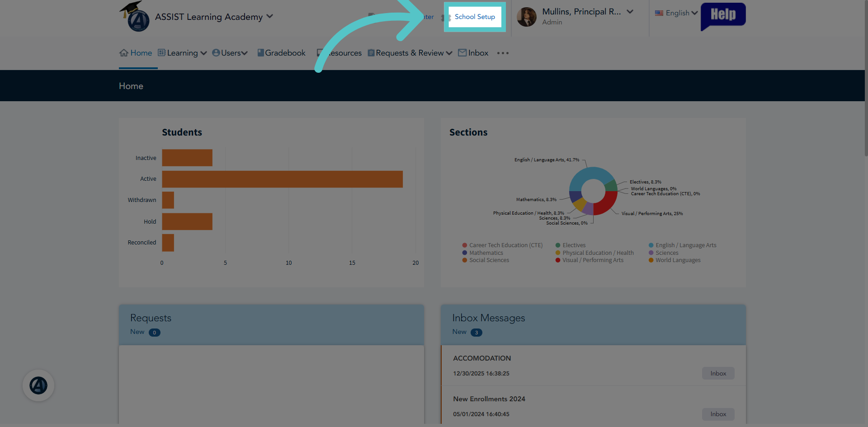
Task: Click the principal's profile avatar
Action: point(527,17)
